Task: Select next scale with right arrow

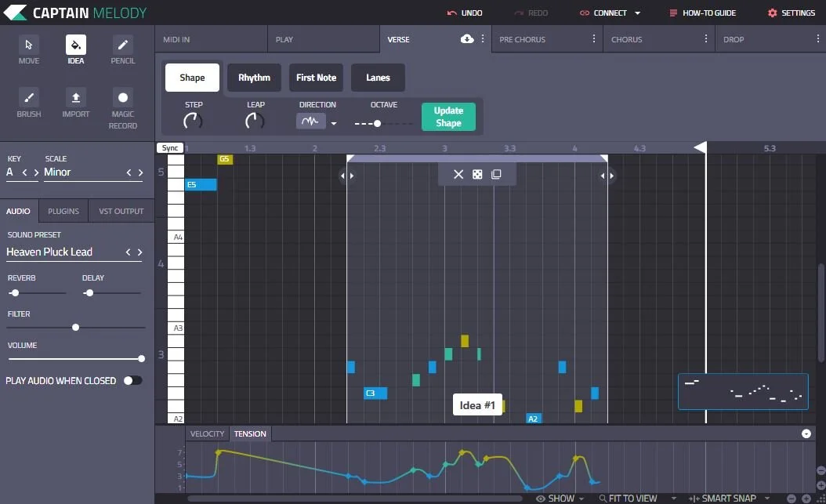Action: click(x=140, y=172)
